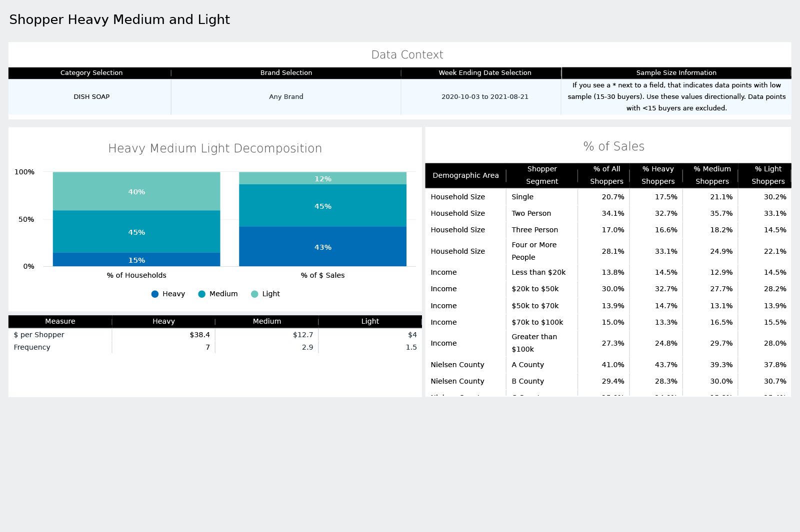Select the 43% Heavy sales segment
The height and width of the screenshot is (532, 800).
pos(323,247)
